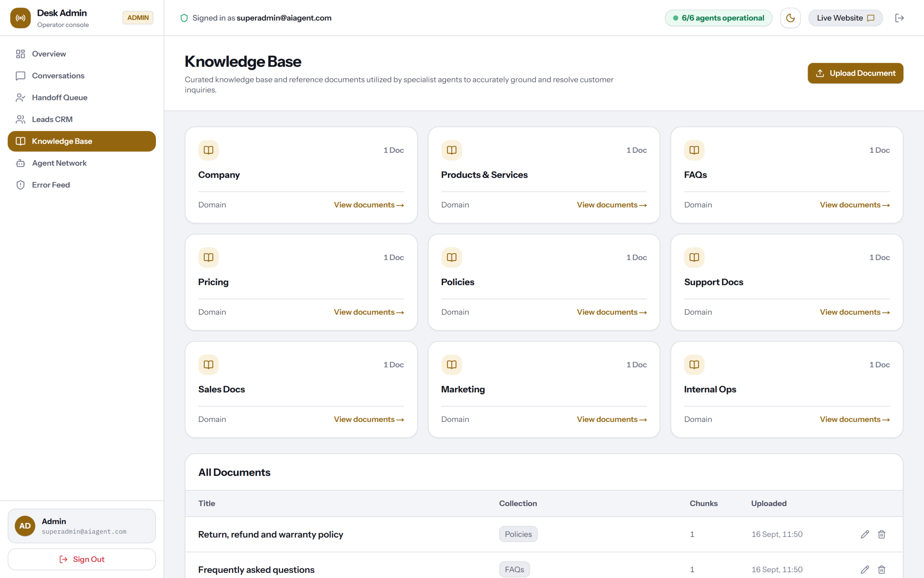Screen dimensions: 924x578
Task: Click the Support Docs book icon
Action: 694,257
